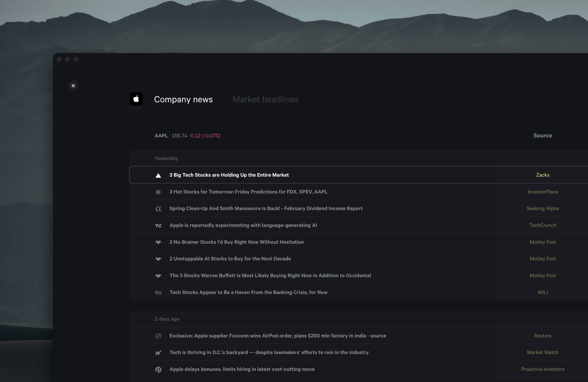Click the Seeking Alpha symbol icon
This screenshot has width=588, height=382.
[158, 209]
